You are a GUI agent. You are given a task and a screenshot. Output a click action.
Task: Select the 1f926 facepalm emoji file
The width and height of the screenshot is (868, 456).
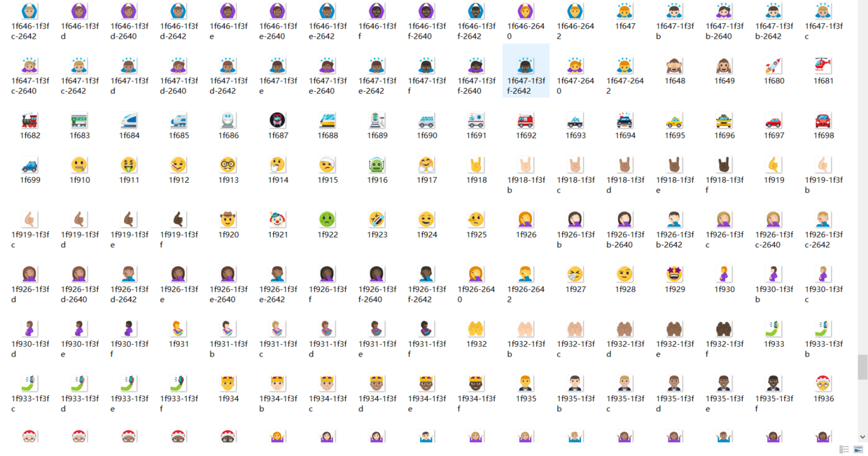click(x=526, y=226)
